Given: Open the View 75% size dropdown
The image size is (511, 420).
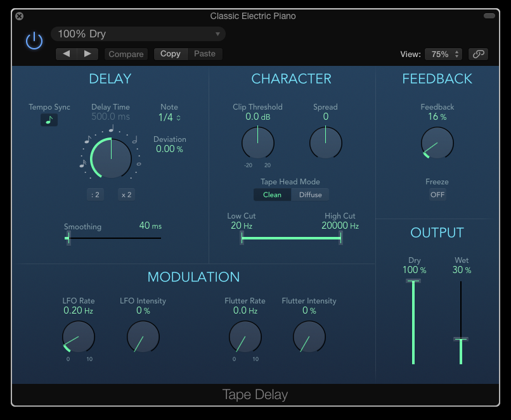Looking at the screenshot, I should [x=443, y=54].
